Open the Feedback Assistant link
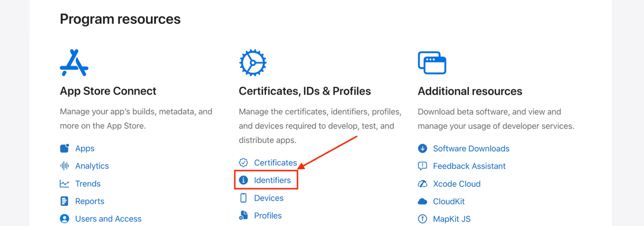Image resolution: width=644 pixels, height=226 pixels. click(x=469, y=166)
